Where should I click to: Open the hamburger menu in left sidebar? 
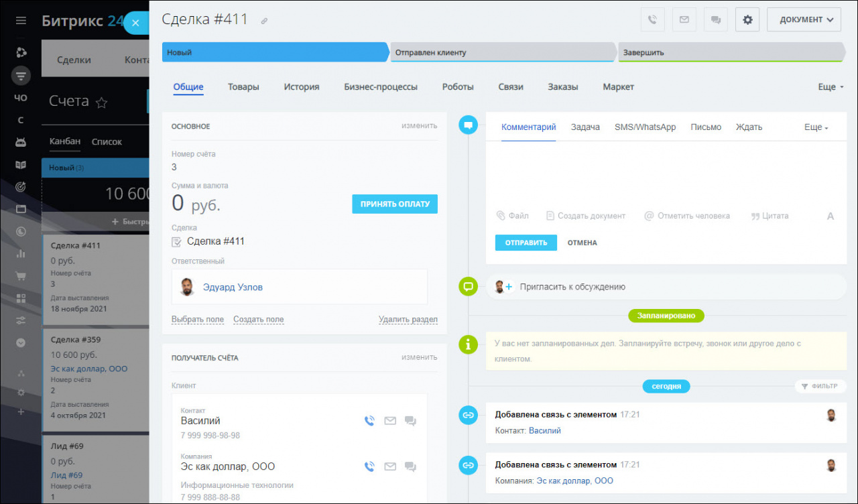[x=21, y=21]
